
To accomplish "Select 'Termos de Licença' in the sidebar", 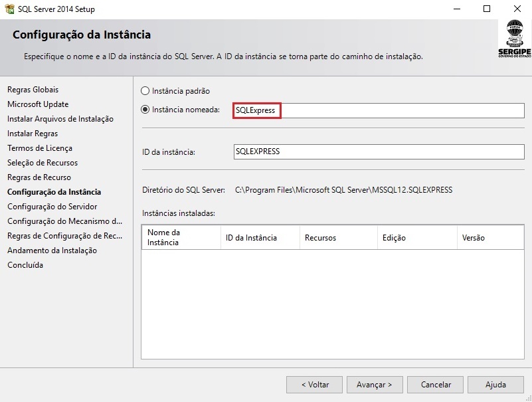I will [x=40, y=148].
